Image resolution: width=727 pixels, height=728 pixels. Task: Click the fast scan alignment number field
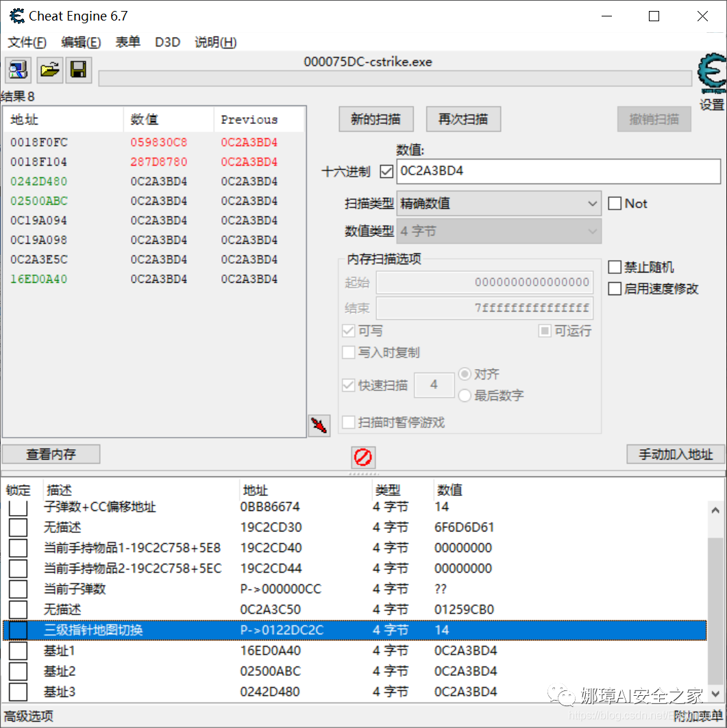(434, 385)
